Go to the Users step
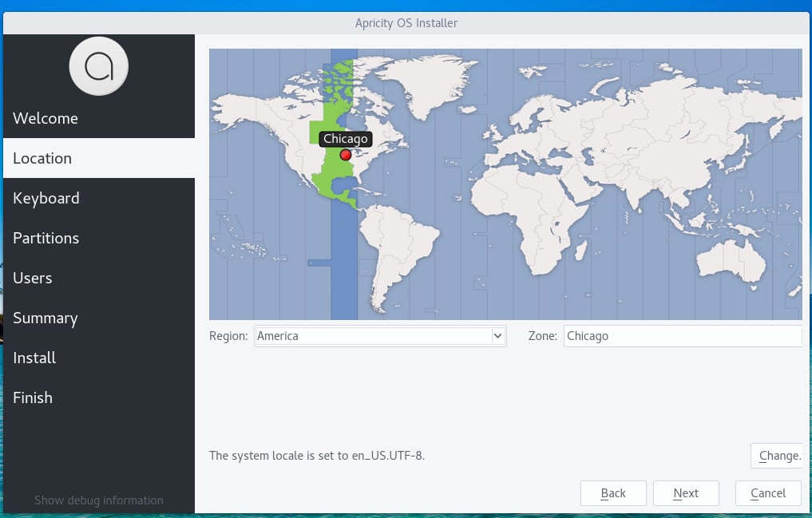The height and width of the screenshot is (518, 812). point(33,278)
